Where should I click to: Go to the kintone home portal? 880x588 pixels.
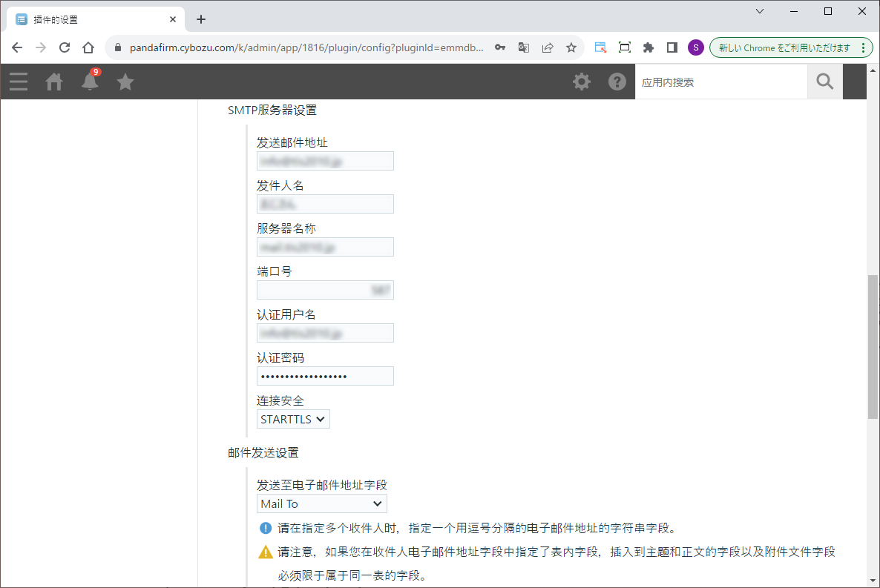pos(54,82)
